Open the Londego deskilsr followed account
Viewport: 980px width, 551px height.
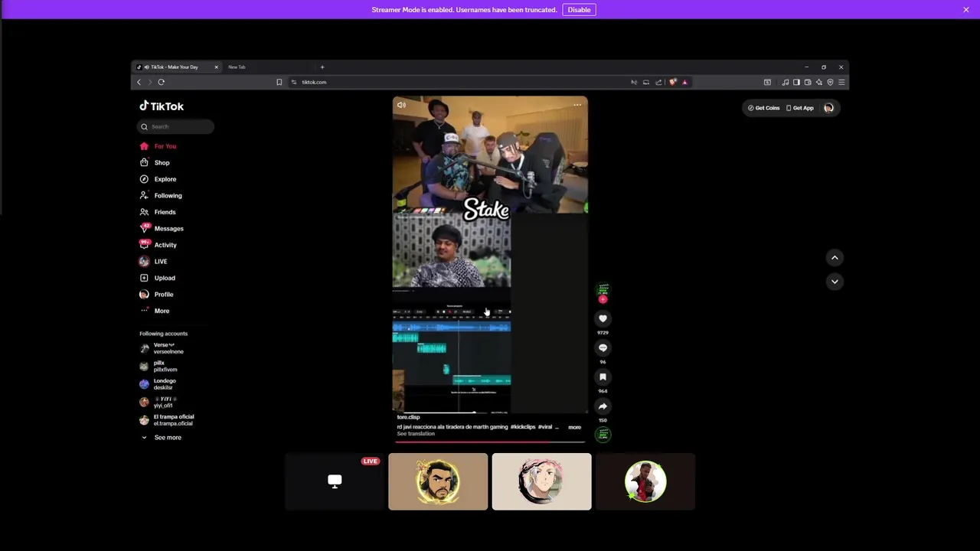point(158,384)
